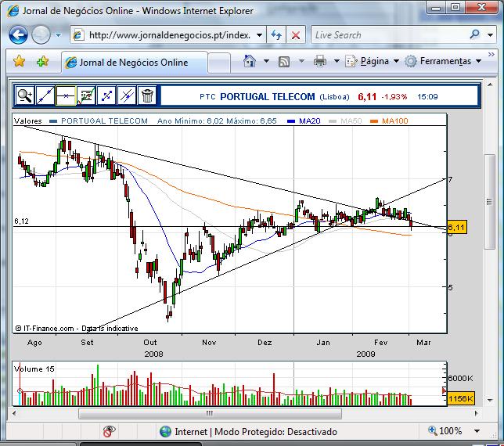The image size is (504, 446).
Task: Expand the Print dropdown arrow
Action: point(337,61)
